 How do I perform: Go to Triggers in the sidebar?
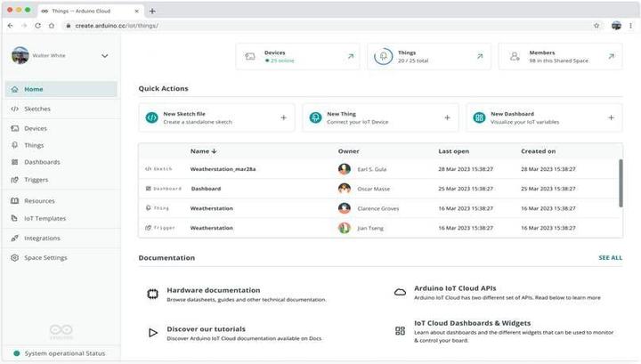pyautogui.click(x=37, y=180)
